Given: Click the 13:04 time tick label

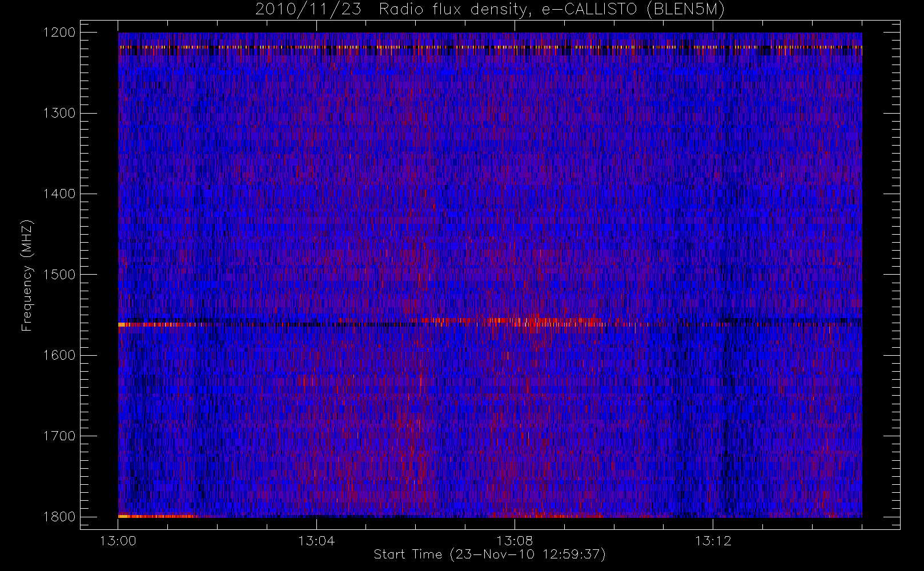Looking at the screenshot, I should (316, 541).
